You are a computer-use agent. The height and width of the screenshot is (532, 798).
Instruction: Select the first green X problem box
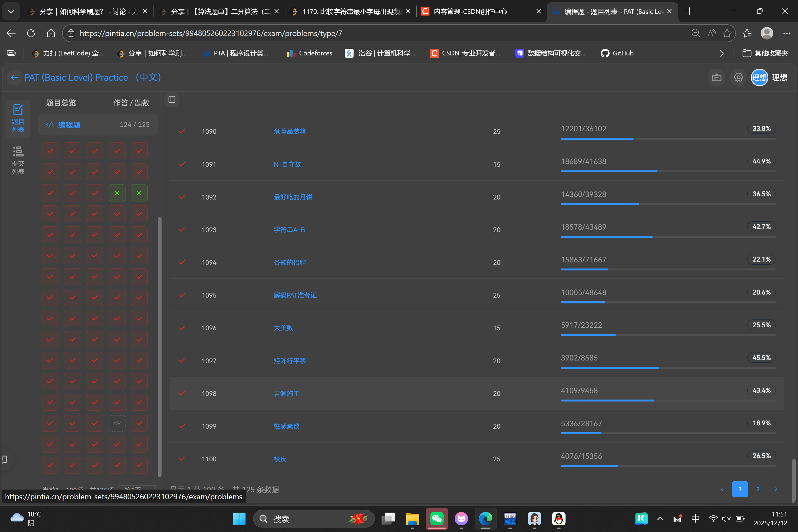tap(117, 193)
